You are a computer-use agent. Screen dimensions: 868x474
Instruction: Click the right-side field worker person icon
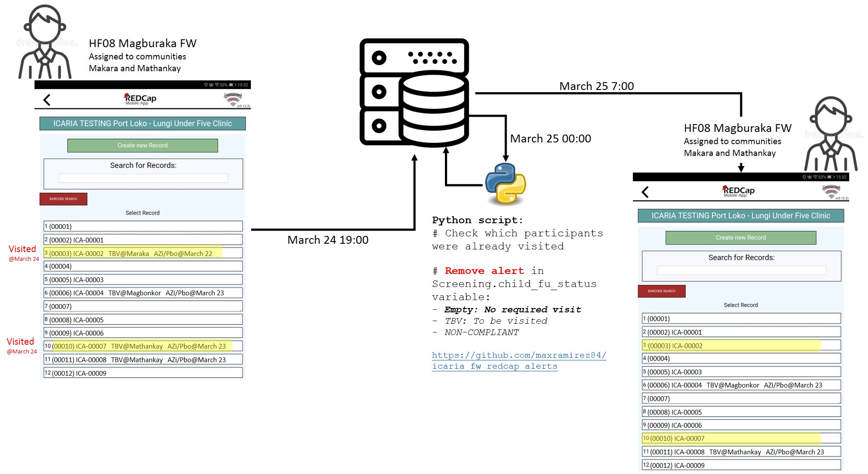[830, 134]
